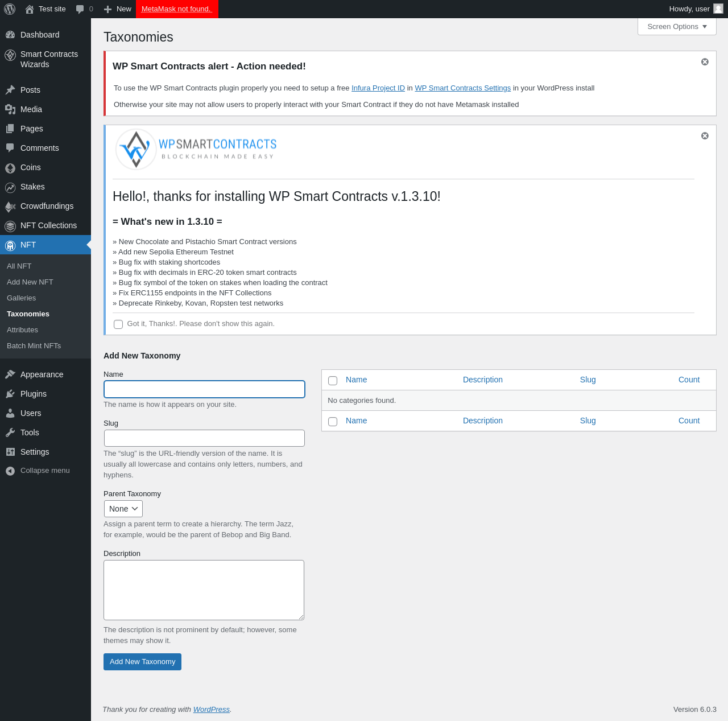Image resolution: width=728 pixels, height=721 pixels.
Task: Sort by Description in table header
Action: pos(483,380)
